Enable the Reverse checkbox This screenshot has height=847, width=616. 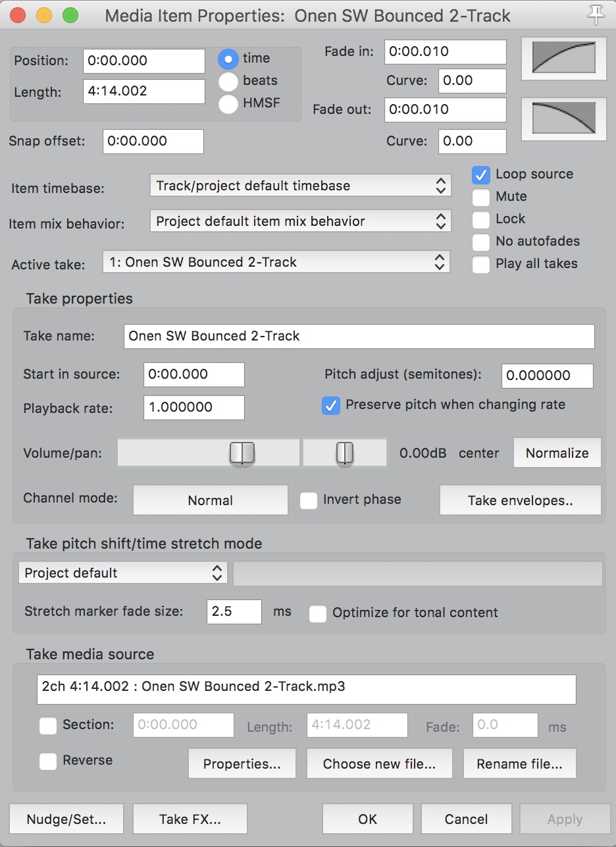(48, 761)
